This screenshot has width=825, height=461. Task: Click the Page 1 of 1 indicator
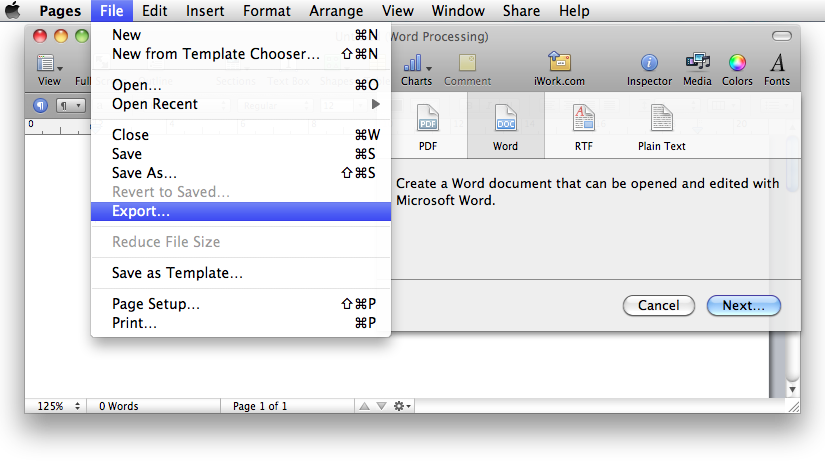click(260, 406)
